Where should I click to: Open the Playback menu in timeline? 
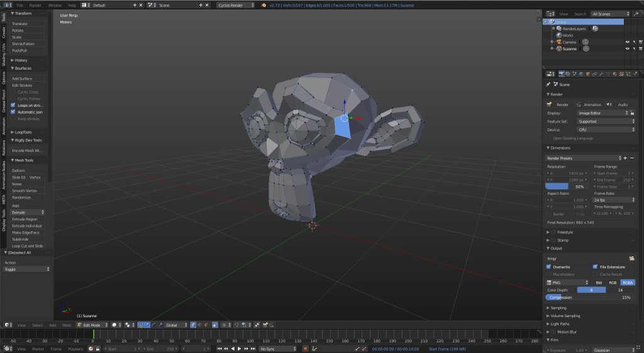click(x=75, y=349)
